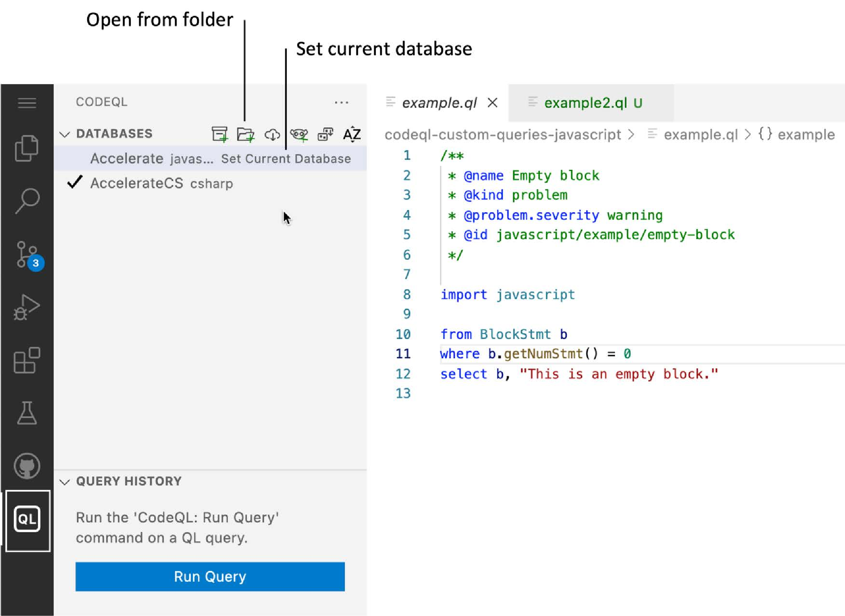Open the hamburger menu in activity bar
The image size is (845, 616).
[27, 103]
